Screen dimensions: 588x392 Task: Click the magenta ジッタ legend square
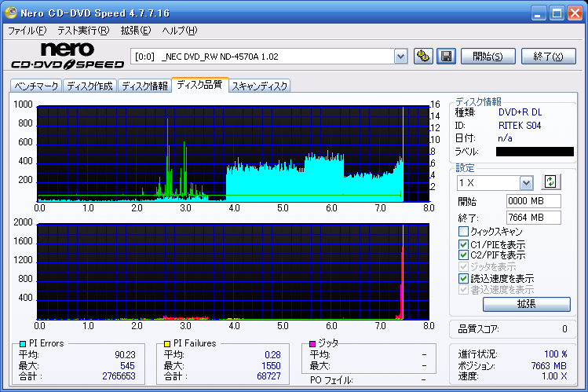pyautogui.click(x=312, y=343)
